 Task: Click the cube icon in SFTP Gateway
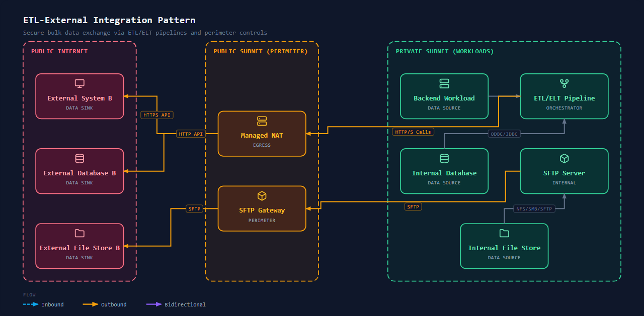[262, 196]
